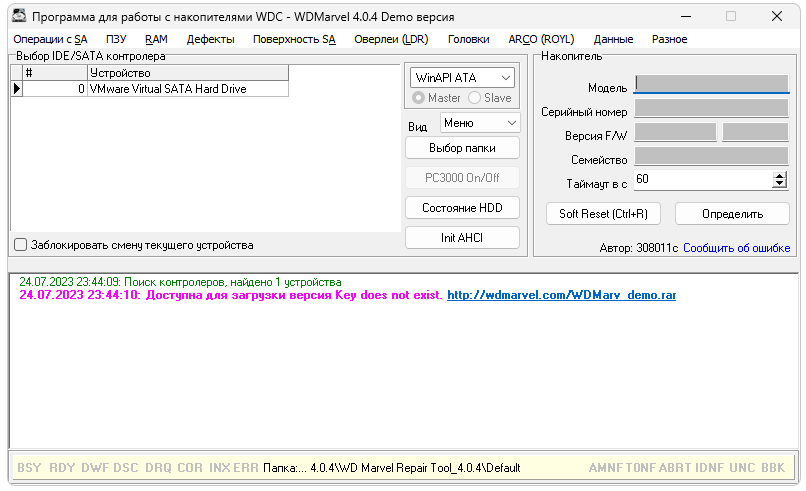Open the Дефекты menu
806x491 pixels.
(x=210, y=39)
